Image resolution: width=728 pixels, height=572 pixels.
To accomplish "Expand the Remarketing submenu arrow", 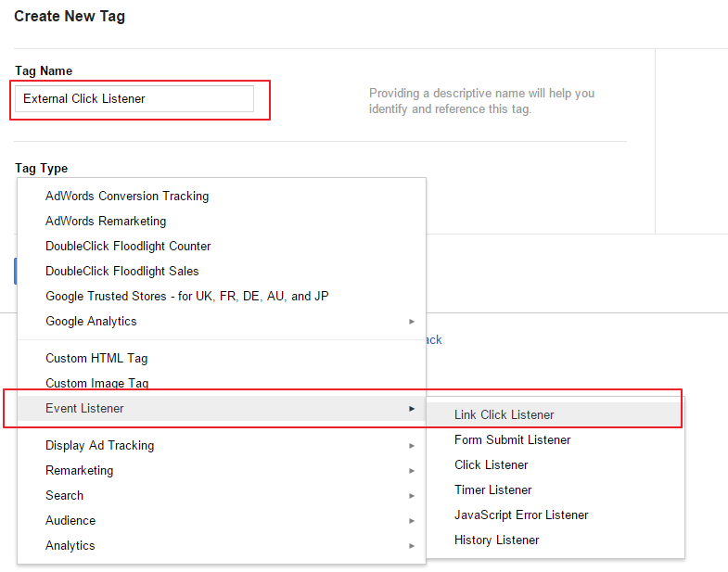I will pos(412,471).
